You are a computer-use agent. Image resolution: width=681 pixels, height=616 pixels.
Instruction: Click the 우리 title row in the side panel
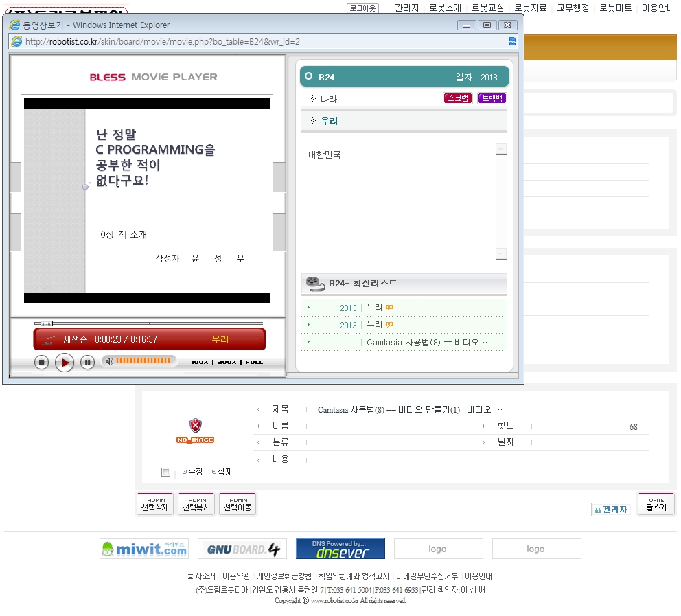404,121
